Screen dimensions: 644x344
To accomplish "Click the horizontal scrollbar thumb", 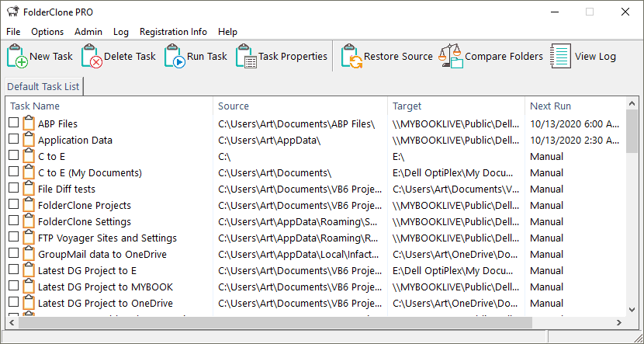I will click(275, 322).
